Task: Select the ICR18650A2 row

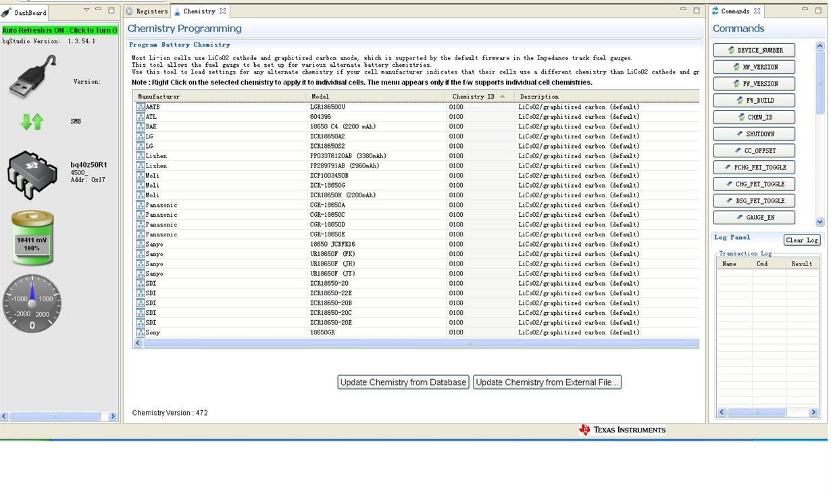Action: point(416,136)
